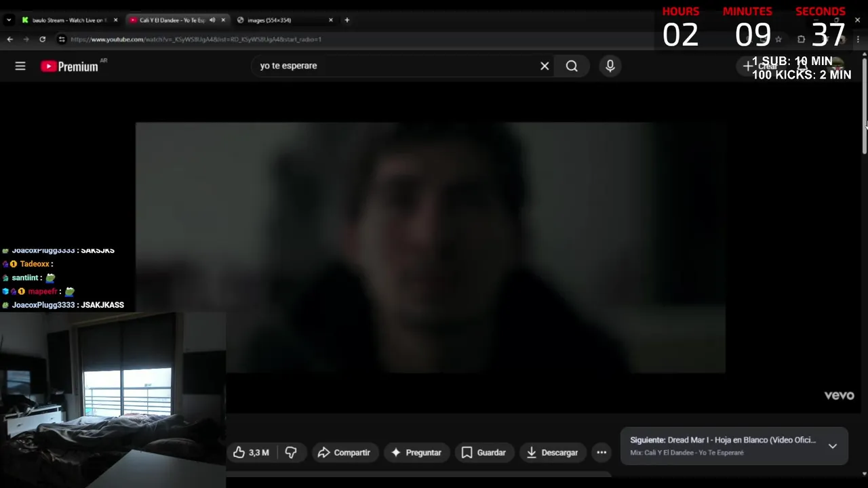868x488 pixels.
Task: Click the Compartir share button
Action: point(344,452)
